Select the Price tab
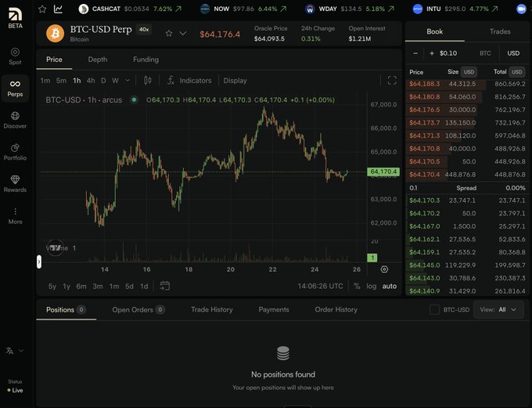 [x=54, y=60]
